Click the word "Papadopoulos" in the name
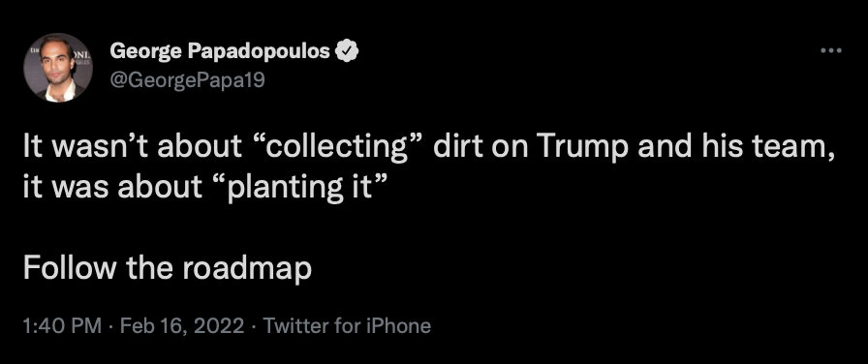This screenshot has width=868, height=364. (x=260, y=52)
